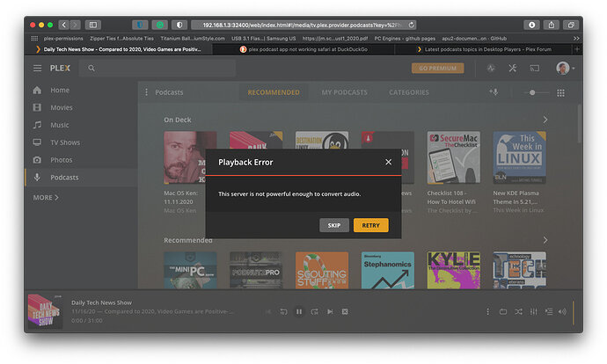This screenshot has height=364, width=607.
Task: Pause playback in the player bar
Action: point(299,311)
